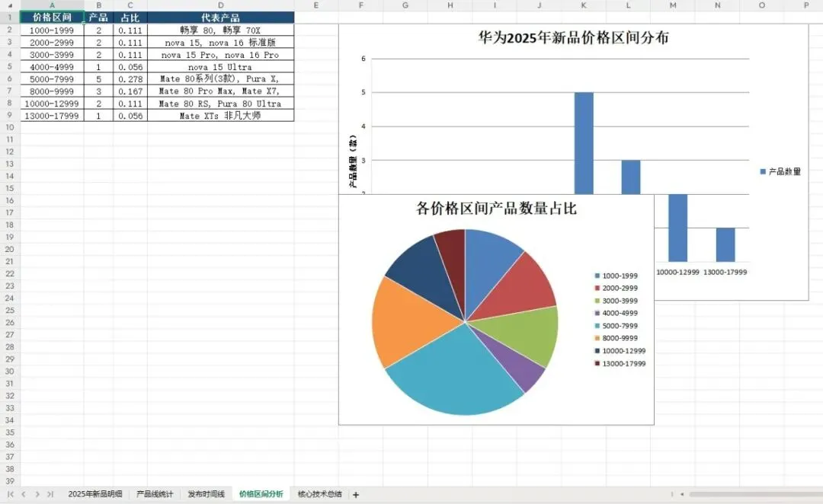823x504 pixels.
Task: Switch to 产品线统计 sheet tab
Action: [x=154, y=494]
